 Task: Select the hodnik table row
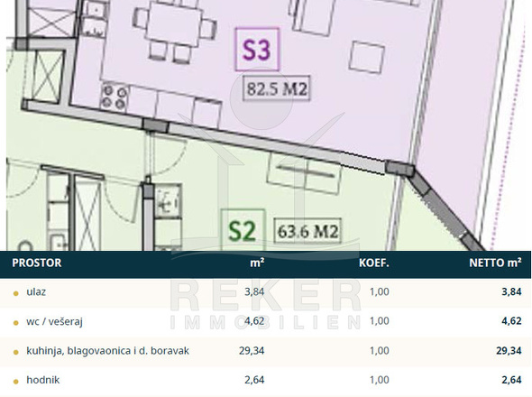[266, 381]
